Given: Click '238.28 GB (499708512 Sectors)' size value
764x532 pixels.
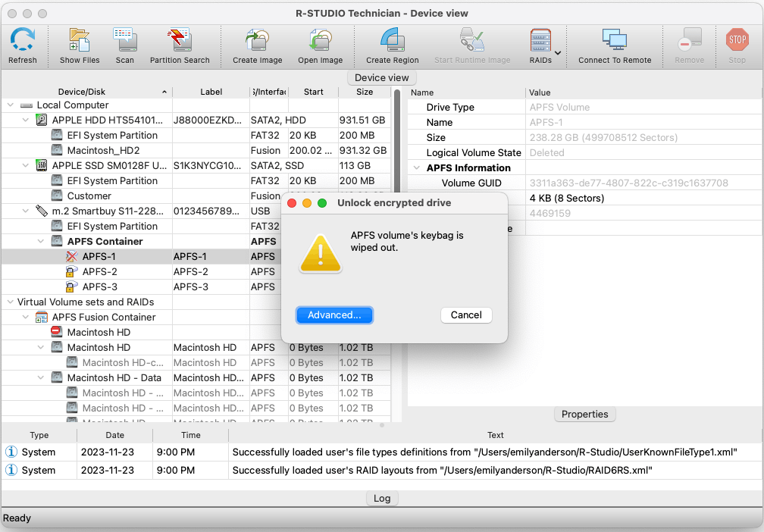Looking at the screenshot, I should [603, 137].
